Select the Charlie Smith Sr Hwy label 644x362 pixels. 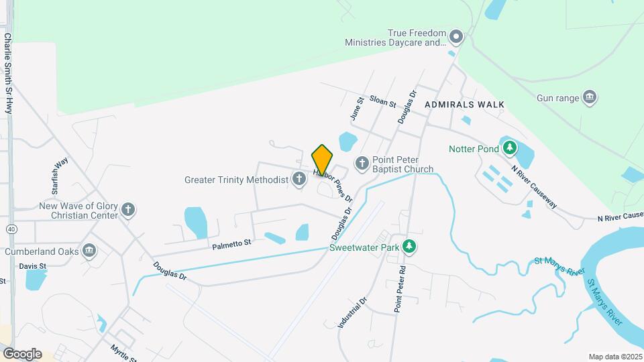point(8,74)
